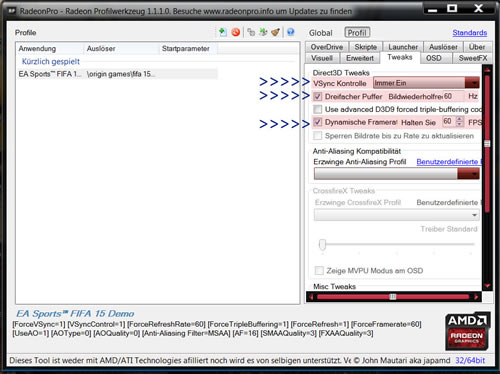Click the green arrows toolbar icon
This screenshot has width=500, height=374.
pos(263,32)
